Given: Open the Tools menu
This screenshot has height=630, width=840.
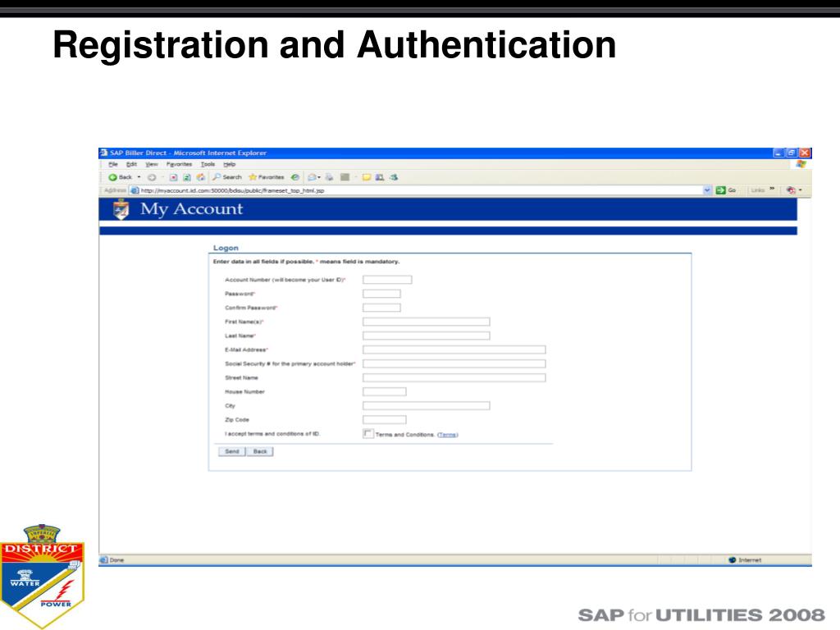Looking at the screenshot, I should coord(208,164).
